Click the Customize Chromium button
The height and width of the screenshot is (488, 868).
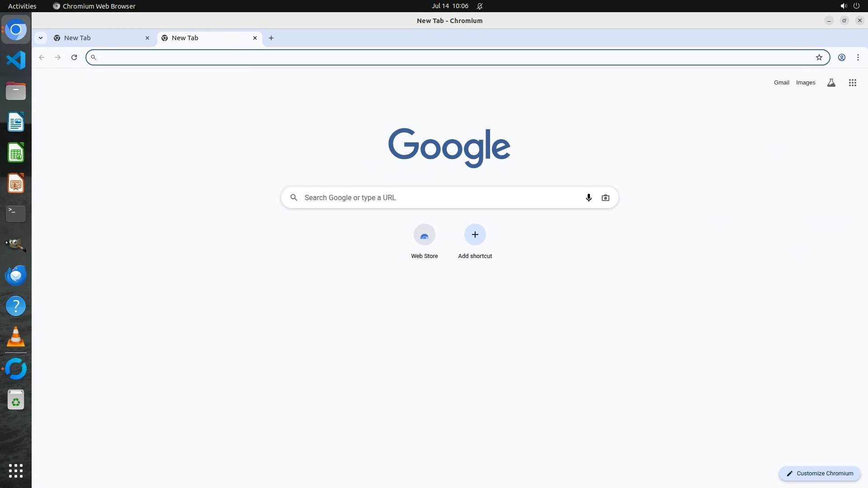819,473
